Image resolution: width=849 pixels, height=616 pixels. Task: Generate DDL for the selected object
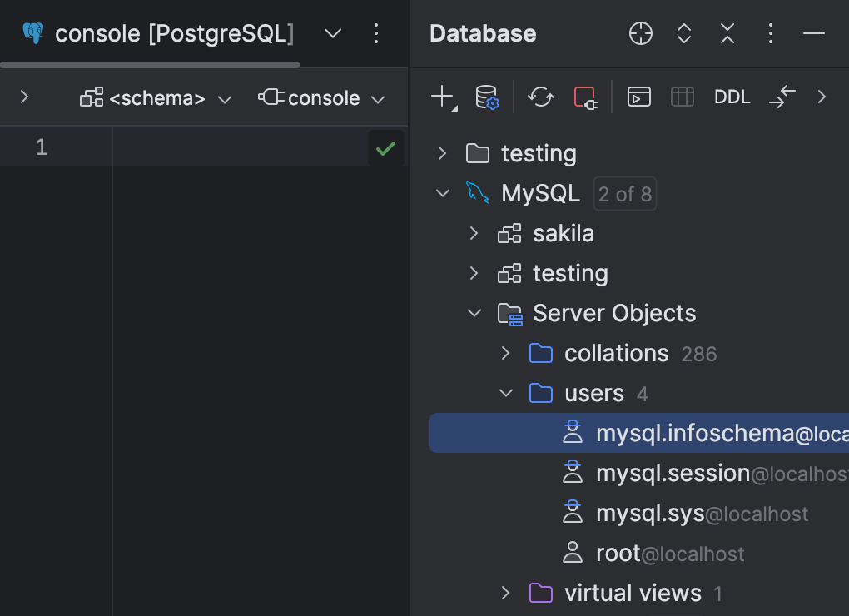pyautogui.click(x=732, y=97)
